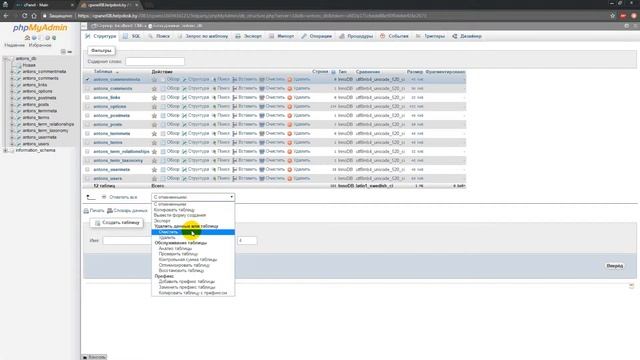This screenshot has width=640, height=360.
Task: Click the collapse-all icon above sidebar tree
Action: [x=63, y=52]
